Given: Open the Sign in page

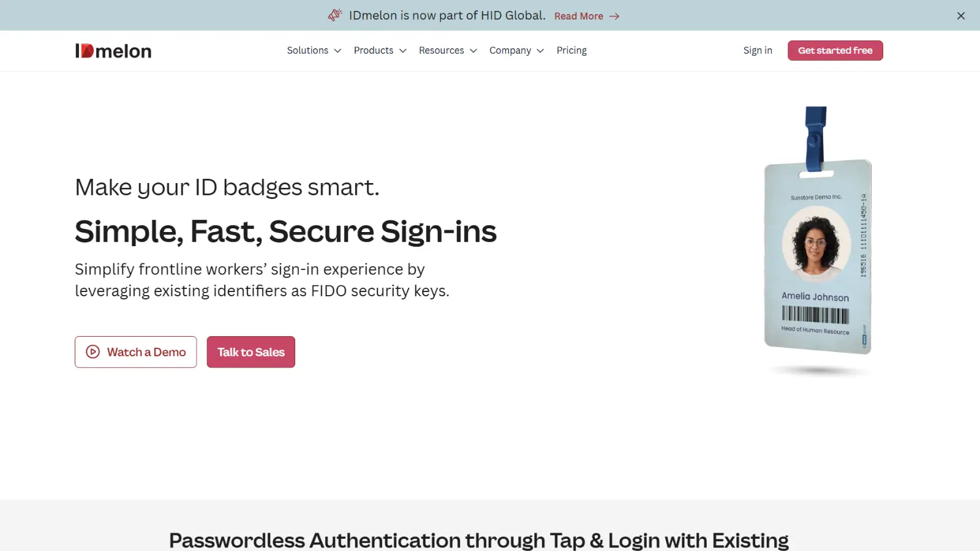Looking at the screenshot, I should point(758,50).
